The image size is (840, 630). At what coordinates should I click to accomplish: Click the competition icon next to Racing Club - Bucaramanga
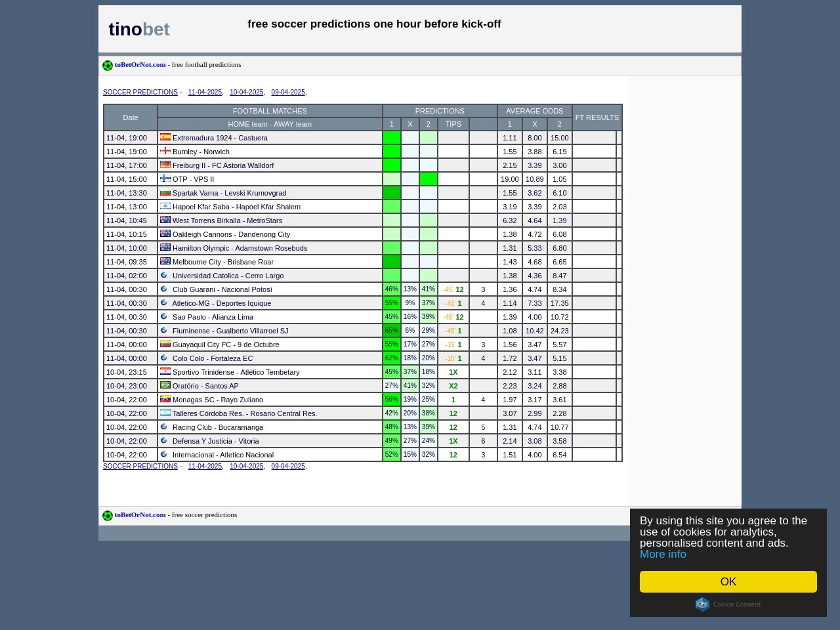click(x=164, y=427)
